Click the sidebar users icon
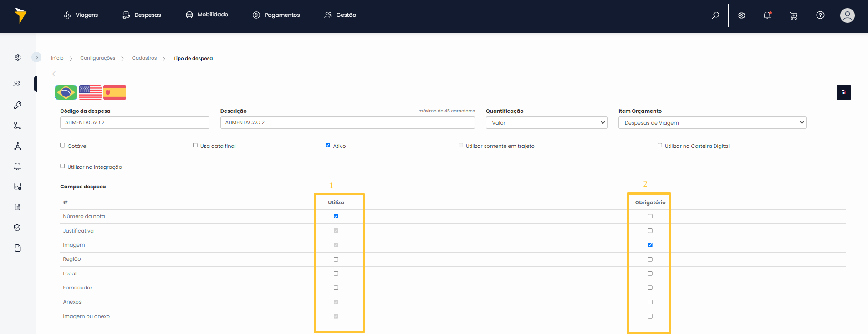The width and height of the screenshot is (868, 334). click(17, 83)
